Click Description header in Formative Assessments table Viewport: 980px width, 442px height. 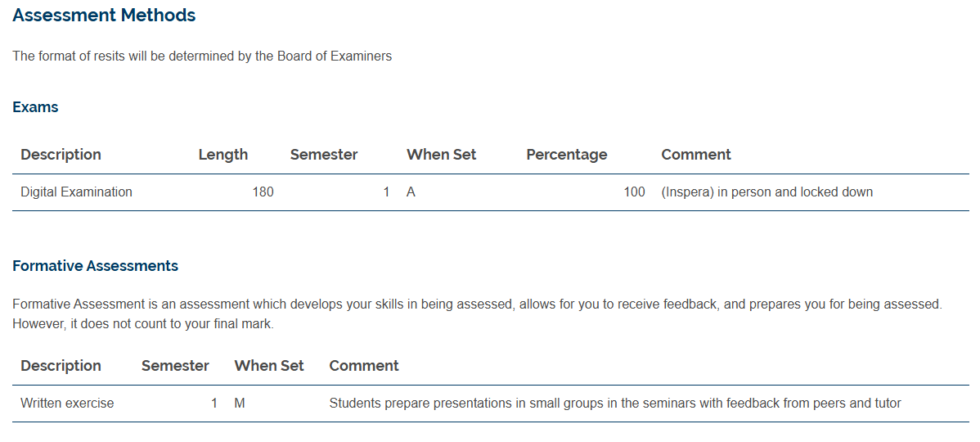(61, 366)
